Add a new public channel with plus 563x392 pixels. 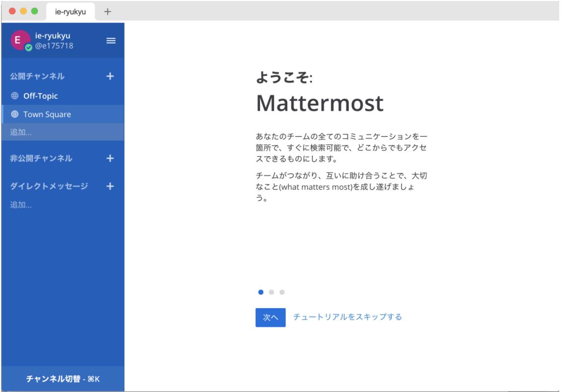click(110, 76)
